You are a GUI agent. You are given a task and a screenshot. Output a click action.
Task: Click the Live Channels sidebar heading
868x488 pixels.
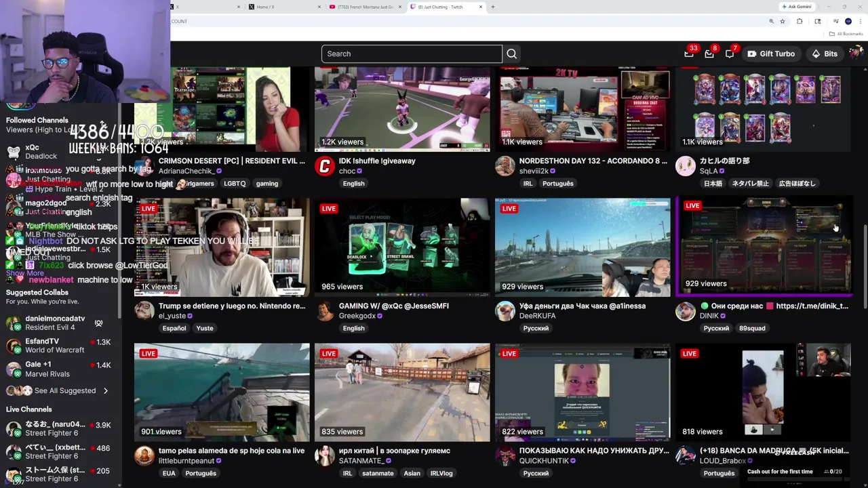click(x=29, y=409)
